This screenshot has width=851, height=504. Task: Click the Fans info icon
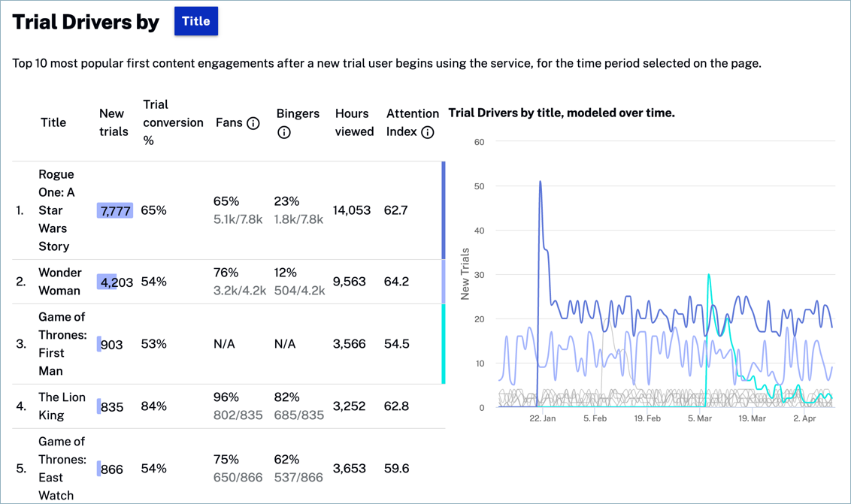click(253, 123)
